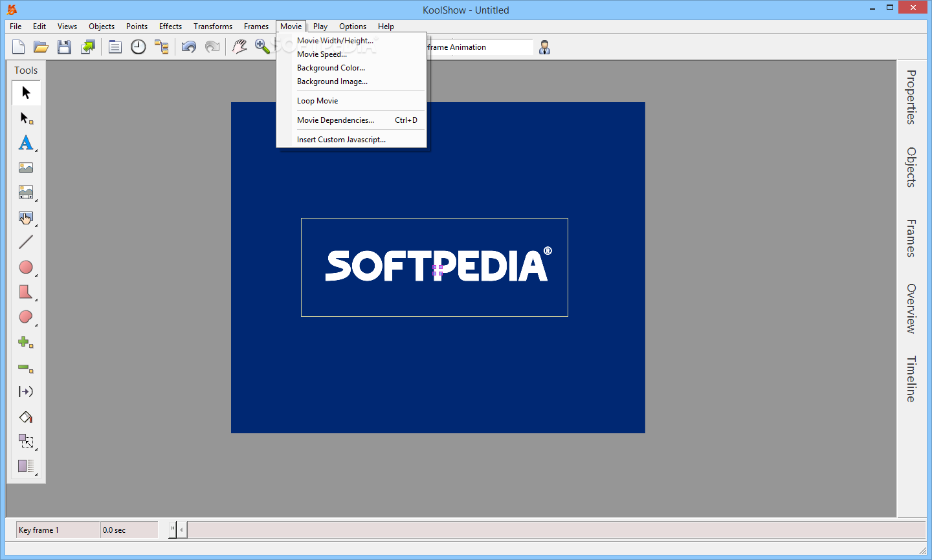
Task: Click the object tree hierarchy toolbar icon
Action: (x=162, y=47)
